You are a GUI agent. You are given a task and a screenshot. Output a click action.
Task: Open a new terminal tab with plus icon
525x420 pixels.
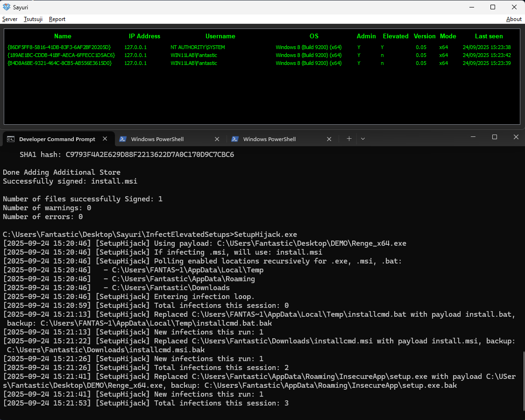click(x=349, y=139)
